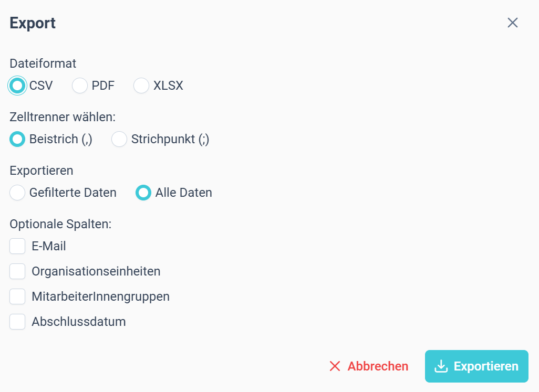The image size is (539, 392).
Task: Click the MitarbeiterInnengruppen label text
Action: click(101, 296)
